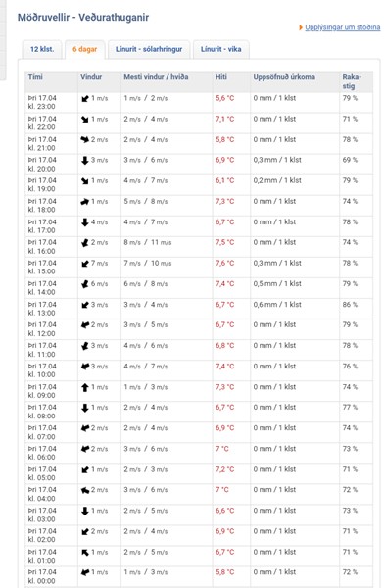Screen dimensions: 384x588
Task: Click the 86 % humidity cell
Action: (350, 305)
